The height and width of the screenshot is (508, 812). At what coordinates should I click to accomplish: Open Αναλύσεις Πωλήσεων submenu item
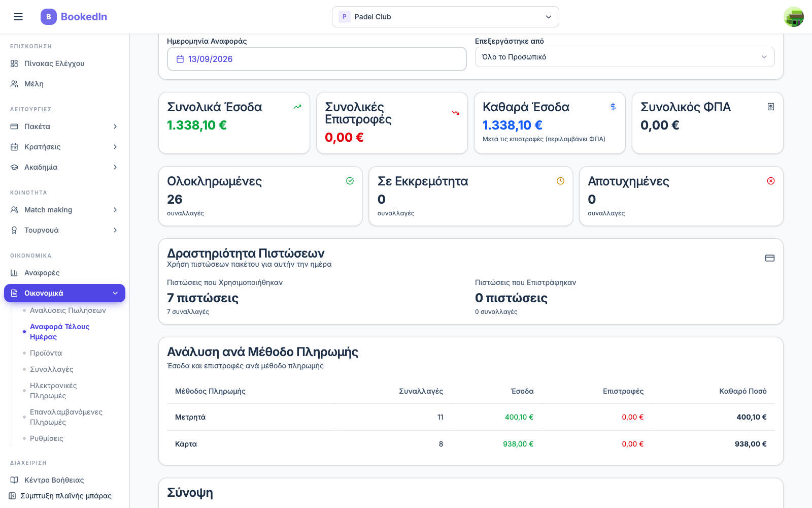point(68,310)
